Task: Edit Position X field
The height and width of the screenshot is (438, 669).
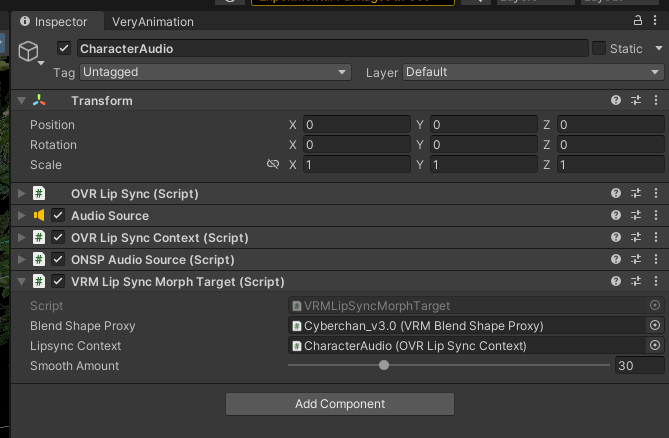Action: (x=357, y=125)
